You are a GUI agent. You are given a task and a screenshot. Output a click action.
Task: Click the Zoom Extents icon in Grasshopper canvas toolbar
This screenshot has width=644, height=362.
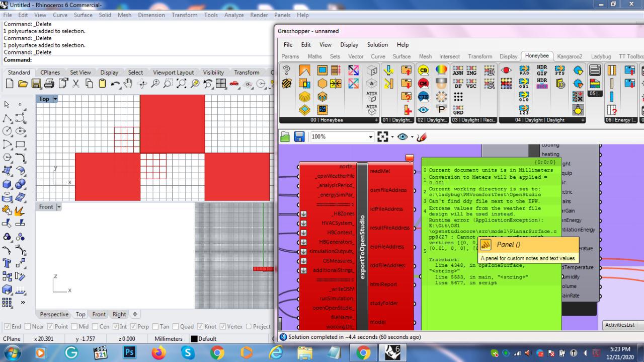point(383,136)
